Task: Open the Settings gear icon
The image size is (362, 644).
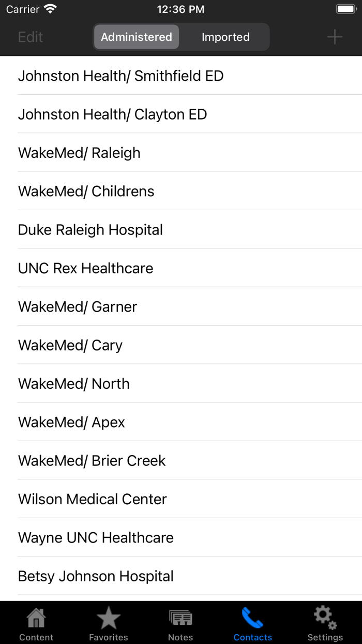Action: 325,616
